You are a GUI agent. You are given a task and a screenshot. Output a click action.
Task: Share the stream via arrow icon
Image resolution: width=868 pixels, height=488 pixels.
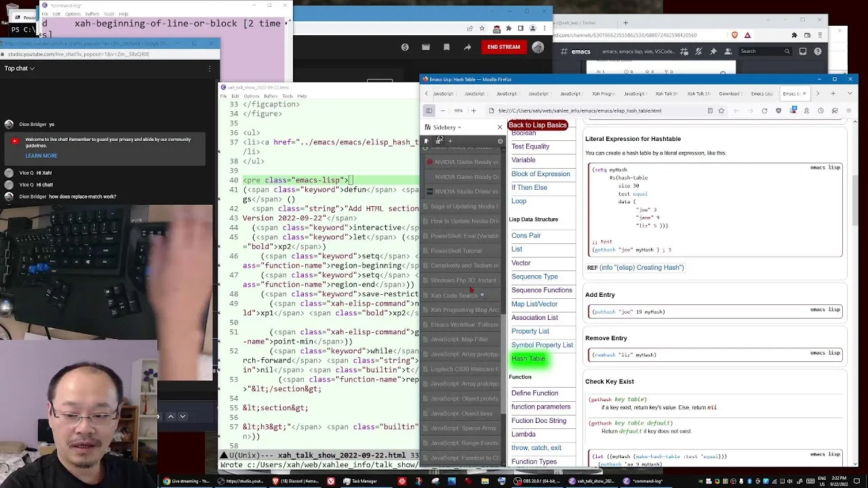point(467,47)
